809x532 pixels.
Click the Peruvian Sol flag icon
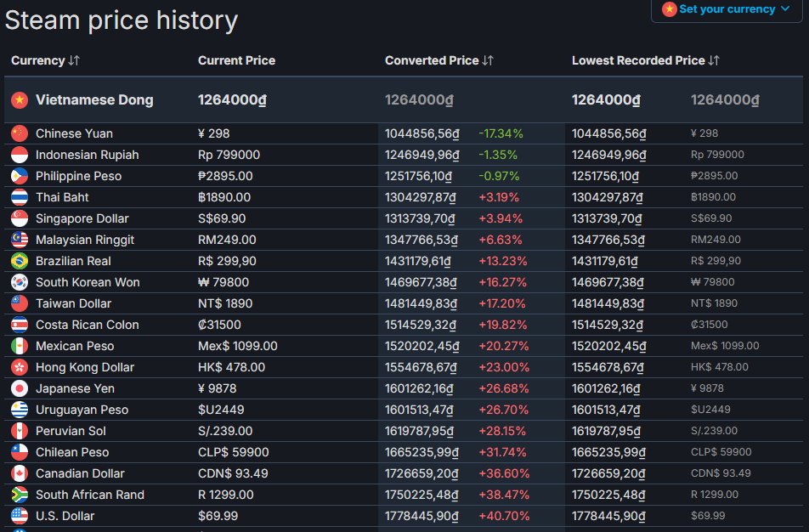click(20, 431)
